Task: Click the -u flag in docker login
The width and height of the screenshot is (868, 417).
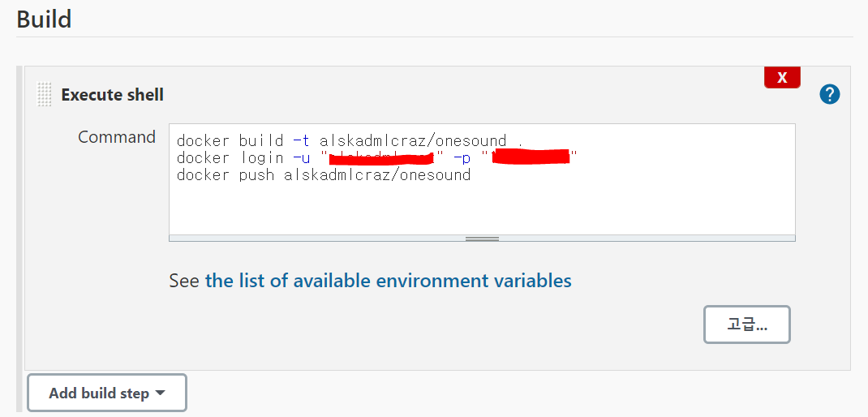Action: (x=301, y=158)
